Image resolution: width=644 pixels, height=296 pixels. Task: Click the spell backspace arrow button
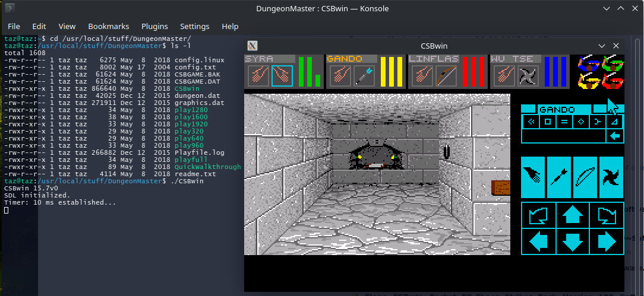click(616, 136)
